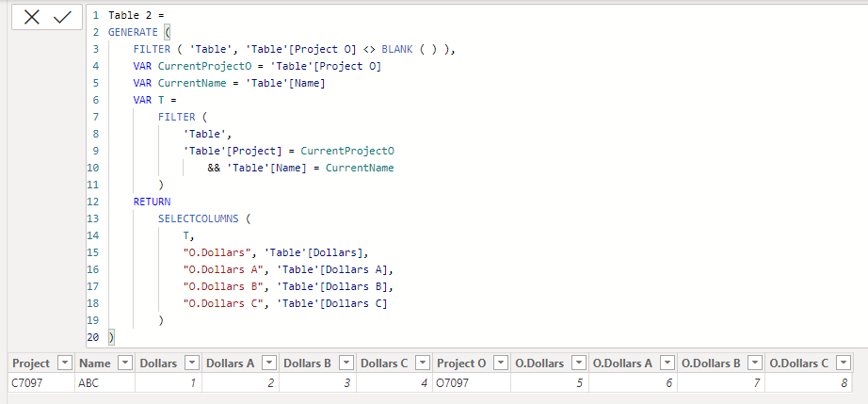Open the O.Dollars column filter dropdown
Viewport: 868px width, 404px height.
(x=578, y=364)
